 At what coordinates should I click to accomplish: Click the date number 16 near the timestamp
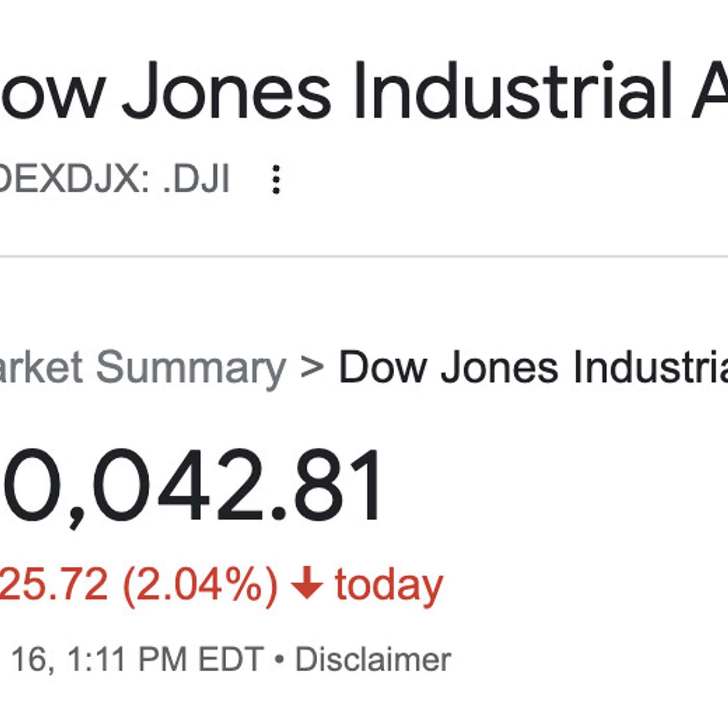point(30,659)
